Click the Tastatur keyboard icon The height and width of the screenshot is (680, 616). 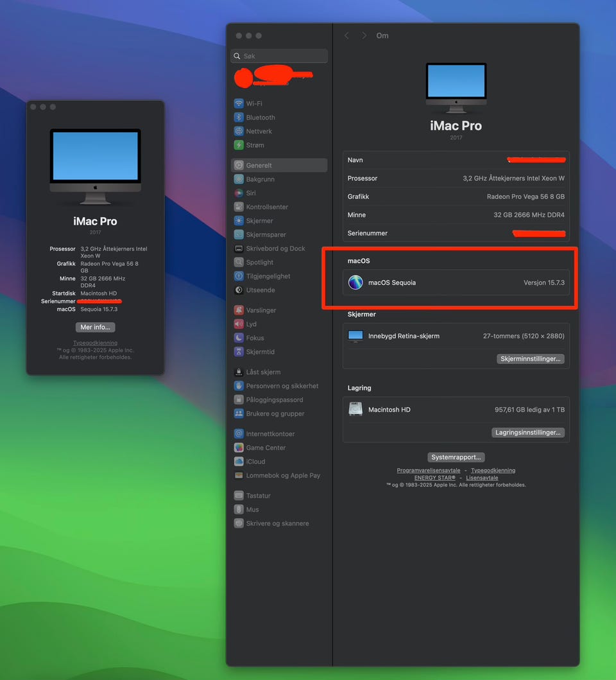tap(239, 496)
